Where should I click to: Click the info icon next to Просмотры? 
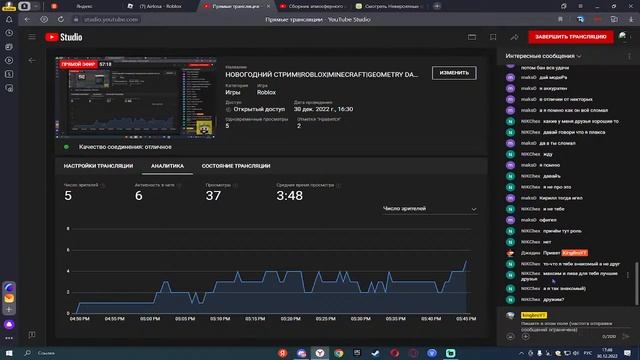pos(236,185)
